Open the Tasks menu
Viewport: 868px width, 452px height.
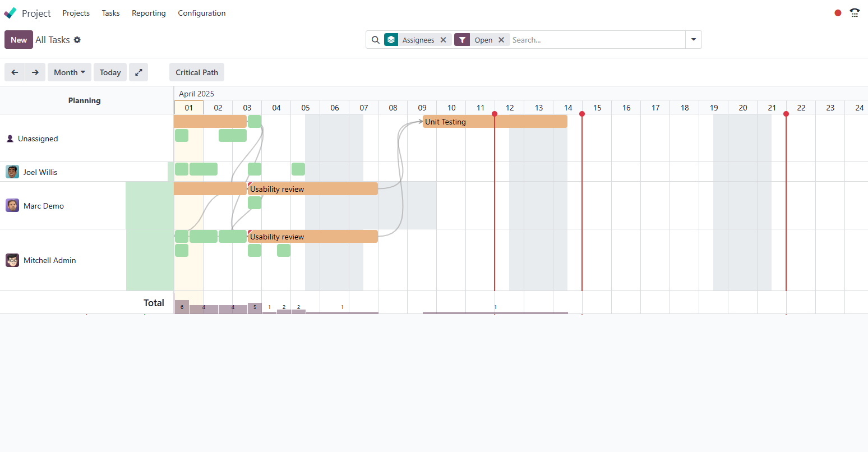coord(110,13)
